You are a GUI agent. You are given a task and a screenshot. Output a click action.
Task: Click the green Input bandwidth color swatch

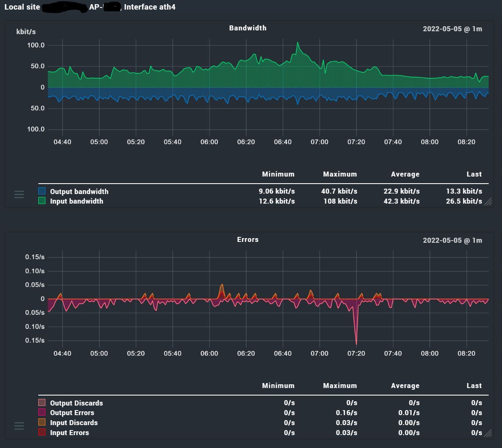[x=42, y=201]
